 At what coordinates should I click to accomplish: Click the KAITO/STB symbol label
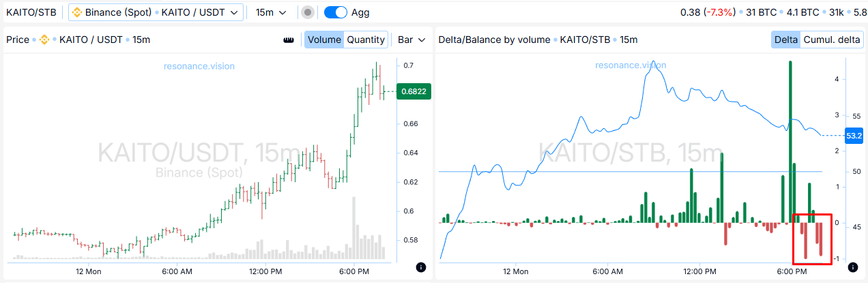click(x=31, y=12)
